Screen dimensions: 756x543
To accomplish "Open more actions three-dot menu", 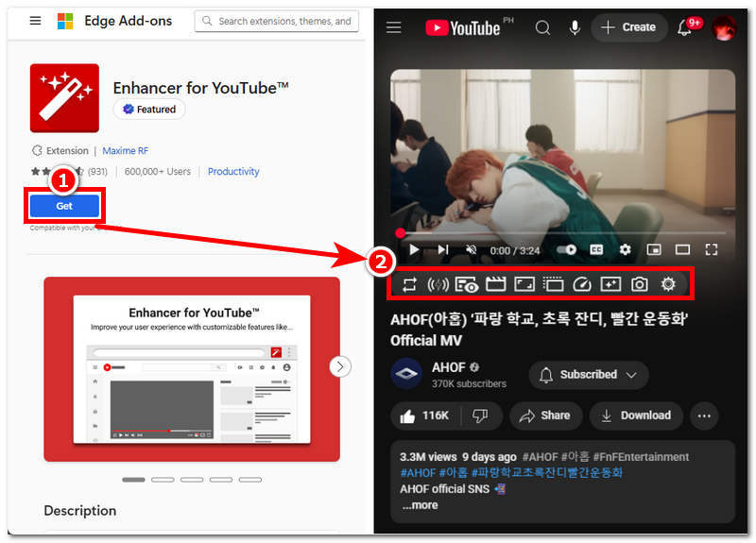I will pos(704,416).
